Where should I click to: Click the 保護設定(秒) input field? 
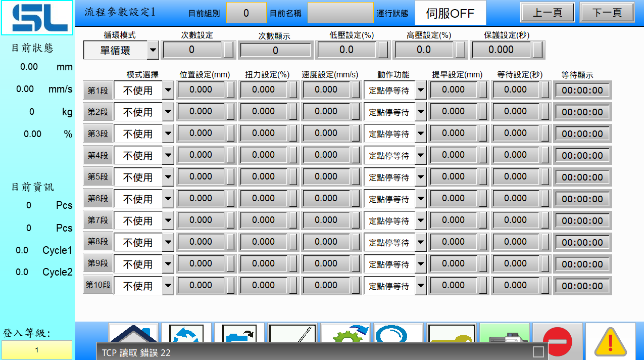(501, 50)
